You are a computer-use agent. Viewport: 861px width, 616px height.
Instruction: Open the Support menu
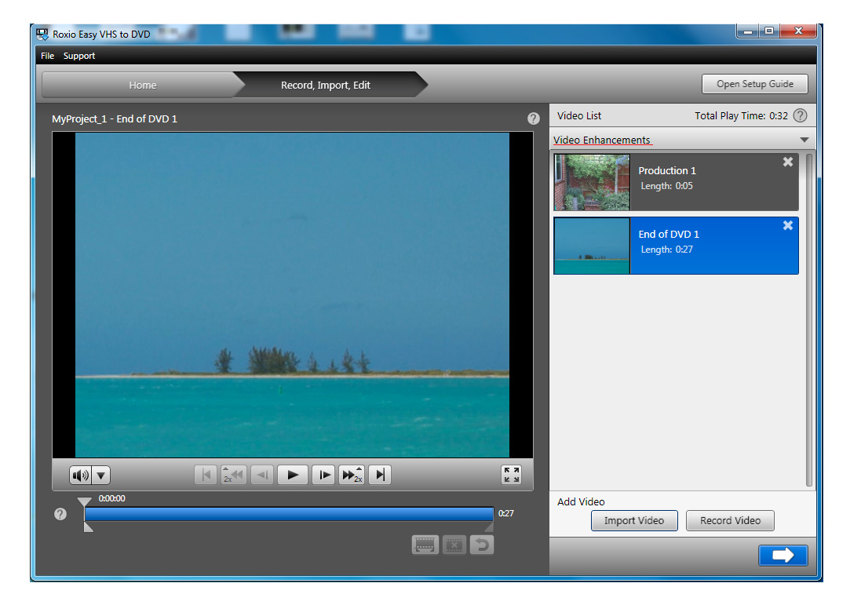pyautogui.click(x=79, y=56)
